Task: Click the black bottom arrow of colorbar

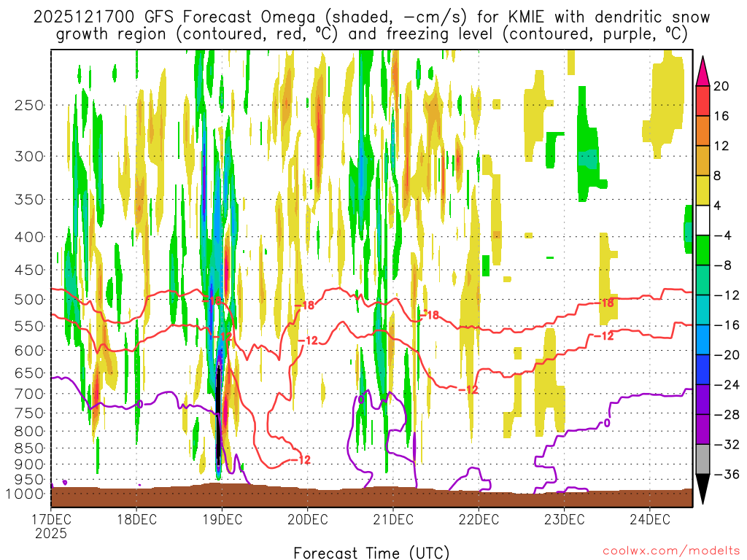Action: (703, 489)
